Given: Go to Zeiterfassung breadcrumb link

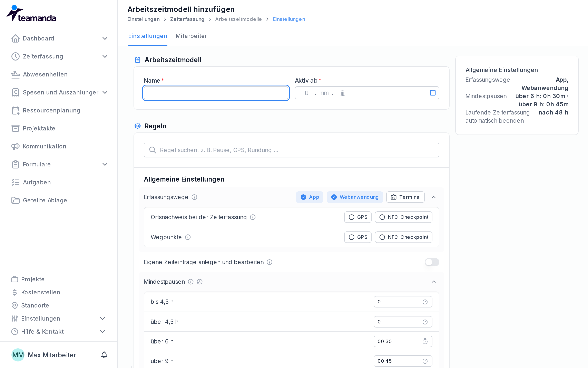Looking at the screenshot, I should point(187,19).
